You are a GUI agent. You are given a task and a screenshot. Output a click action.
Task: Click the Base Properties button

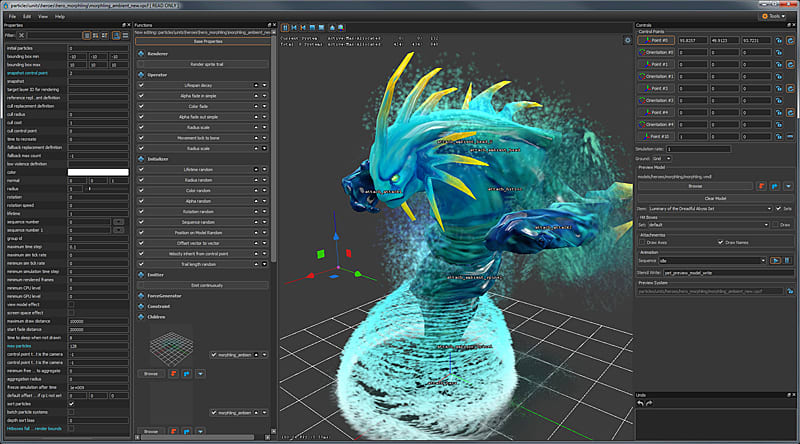[x=208, y=41]
